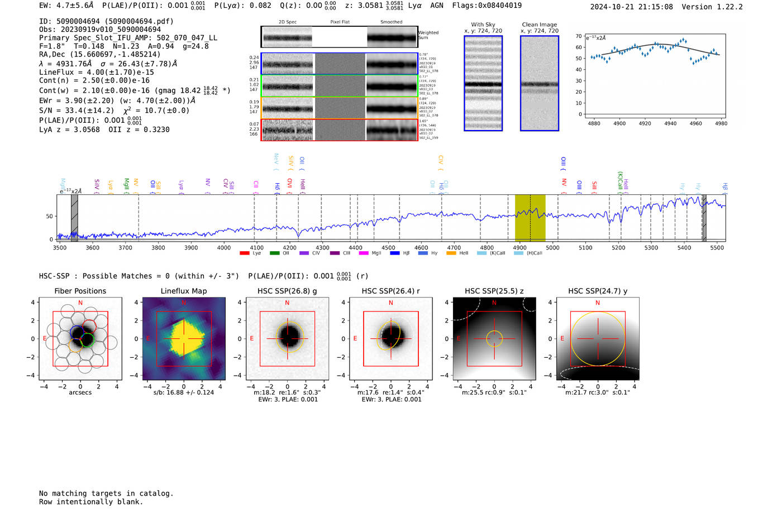
Task: Click the 'Smoothed' column header
Action: pos(392,22)
